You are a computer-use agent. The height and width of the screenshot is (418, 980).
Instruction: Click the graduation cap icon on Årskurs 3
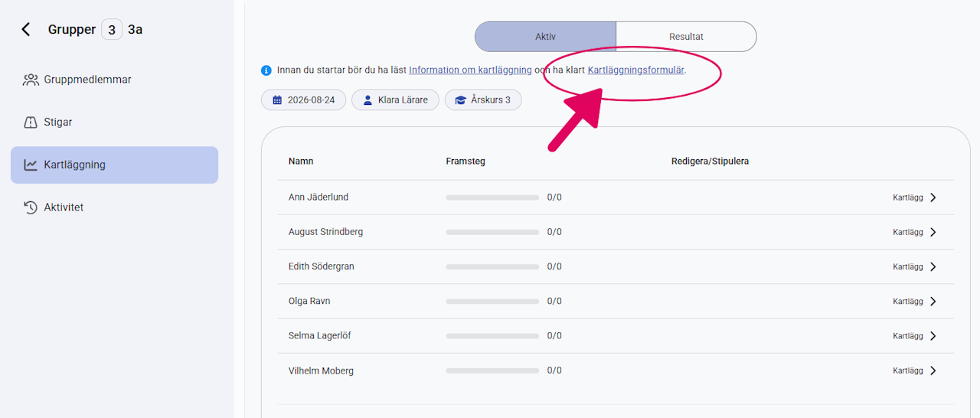[x=461, y=100]
